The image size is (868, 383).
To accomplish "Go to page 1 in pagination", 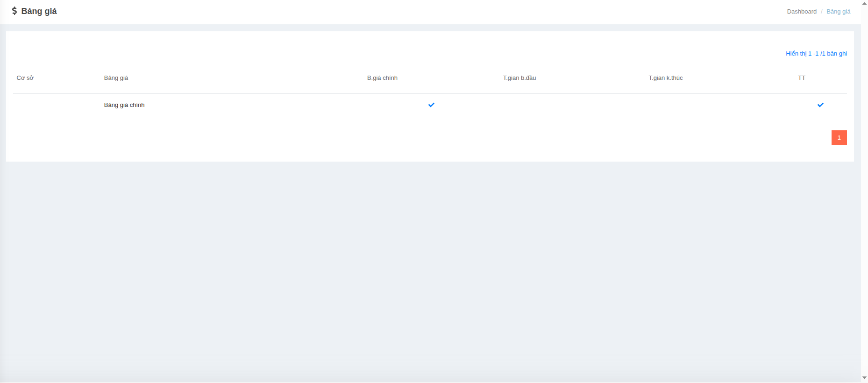I will (839, 138).
